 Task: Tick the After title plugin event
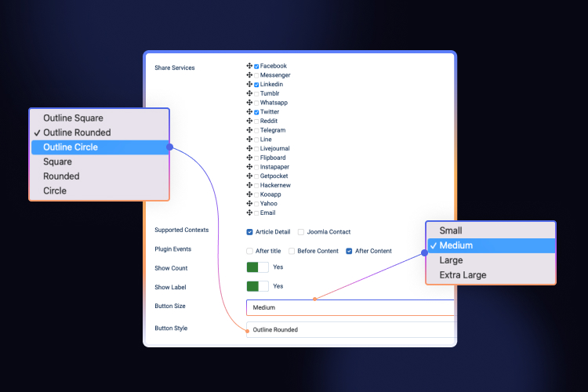[x=250, y=251]
